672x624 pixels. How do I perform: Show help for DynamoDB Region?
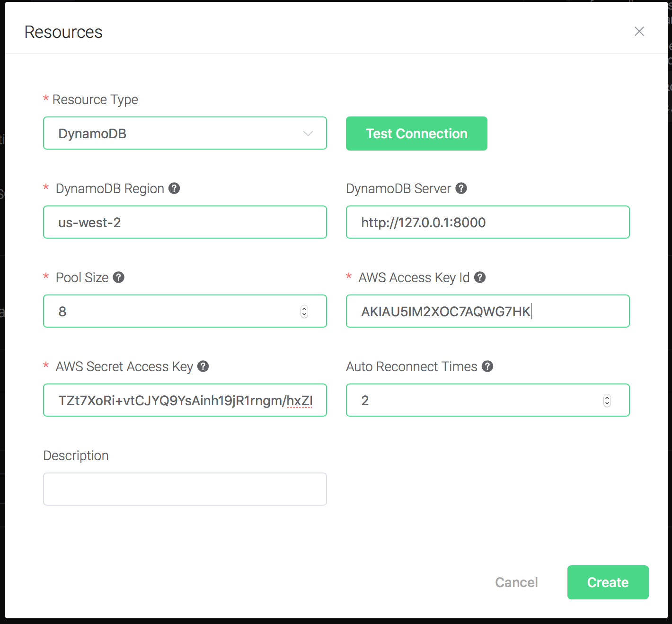tap(174, 188)
